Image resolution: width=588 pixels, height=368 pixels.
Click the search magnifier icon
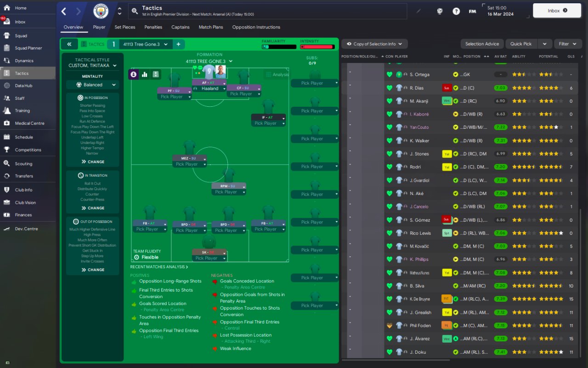[134, 11]
